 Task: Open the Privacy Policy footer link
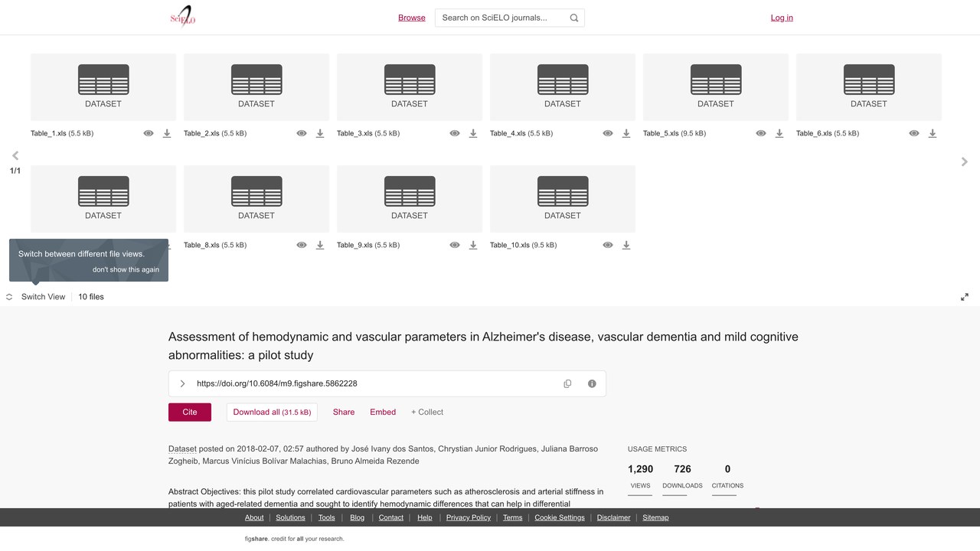[469, 517]
